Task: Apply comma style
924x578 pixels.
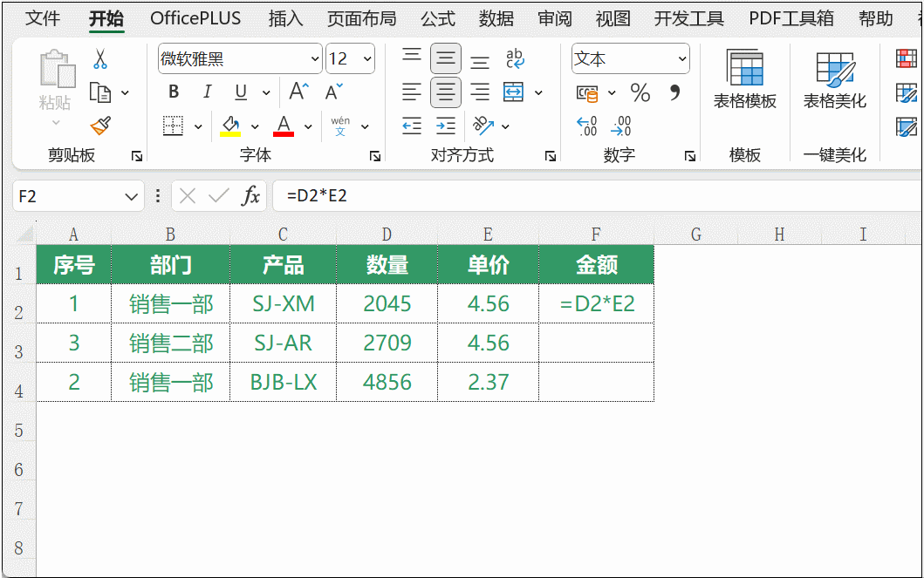Action: (x=674, y=92)
